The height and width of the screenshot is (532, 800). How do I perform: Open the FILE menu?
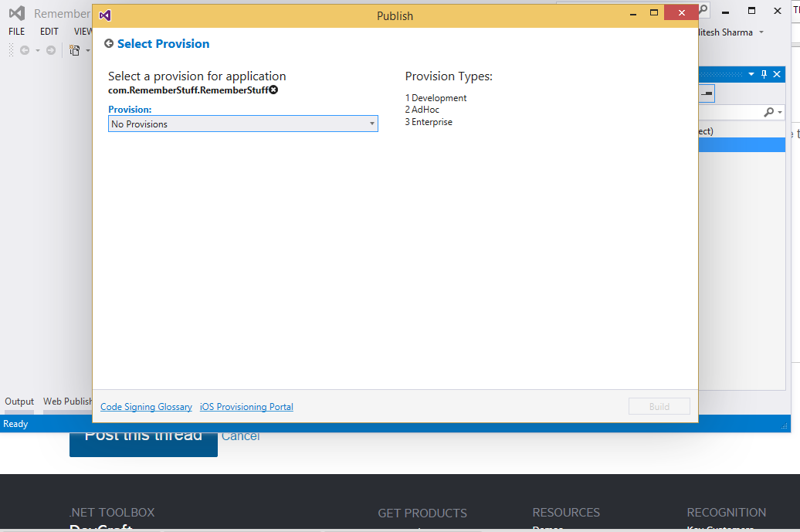[x=17, y=32]
